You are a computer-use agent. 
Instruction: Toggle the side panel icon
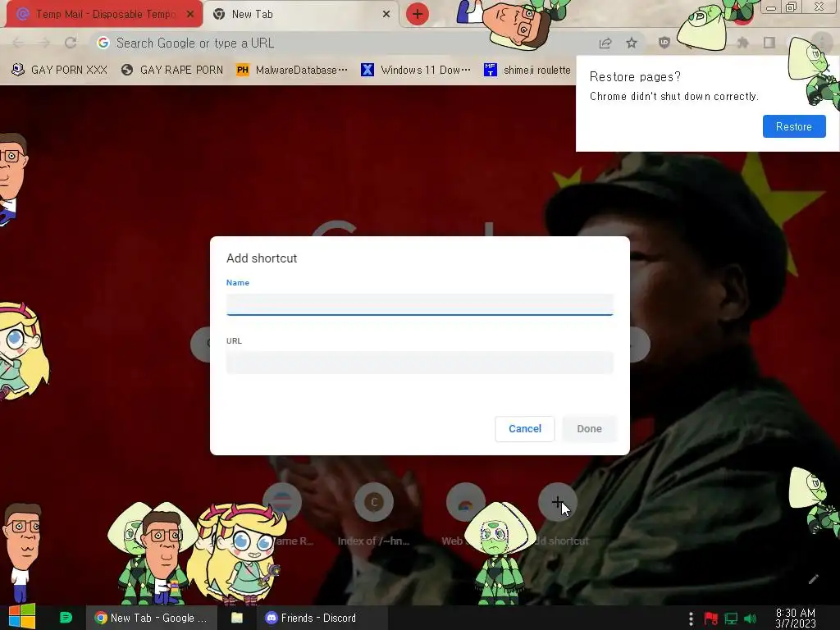click(769, 43)
